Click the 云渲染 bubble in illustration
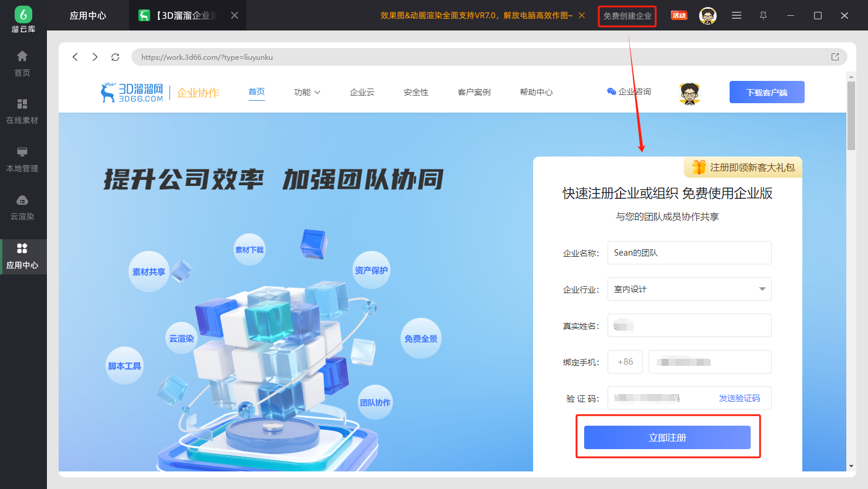868x489 pixels. click(181, 338)
